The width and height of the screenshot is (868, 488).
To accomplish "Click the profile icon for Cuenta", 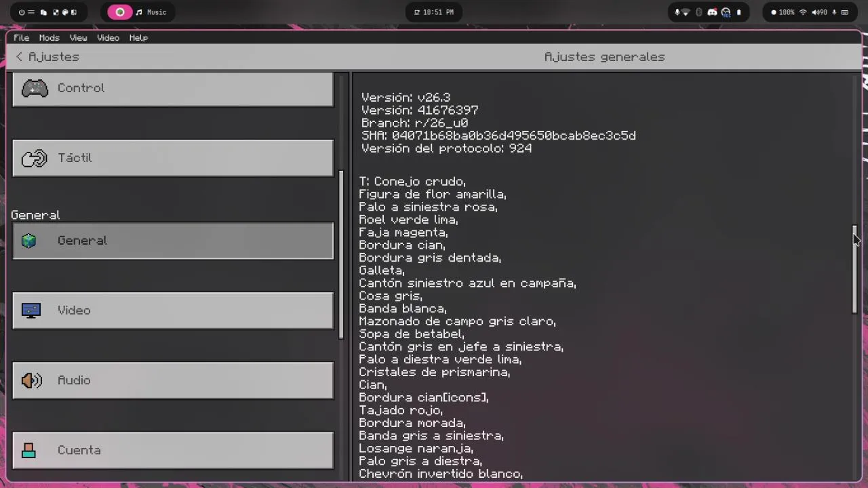I will (28, 450).
